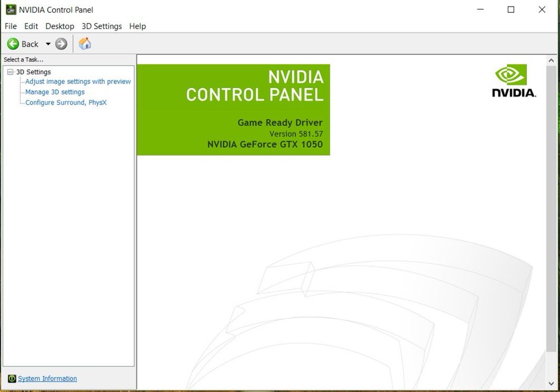Viewport: 560px width, 392px height.
Task: Collapse the 3D Settings tree node
Action: tap(10, 72)
